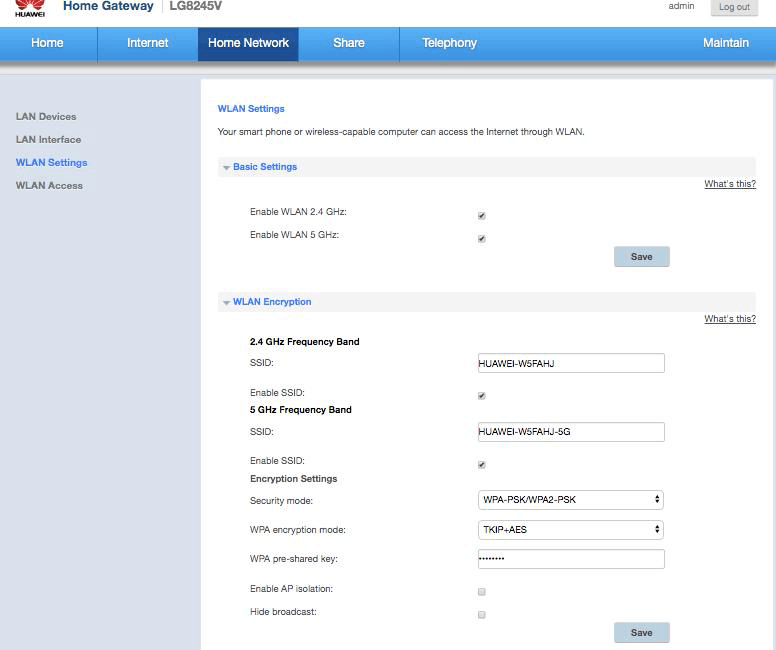Collapse the WLAN Encryption section arrow

(226, 302)
